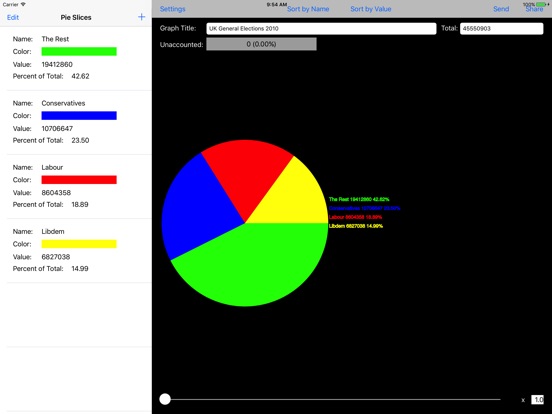Select percent of total 14.99
Image resolution: width=552 pixels, height=414 pixels.
(x=80, y=268)
